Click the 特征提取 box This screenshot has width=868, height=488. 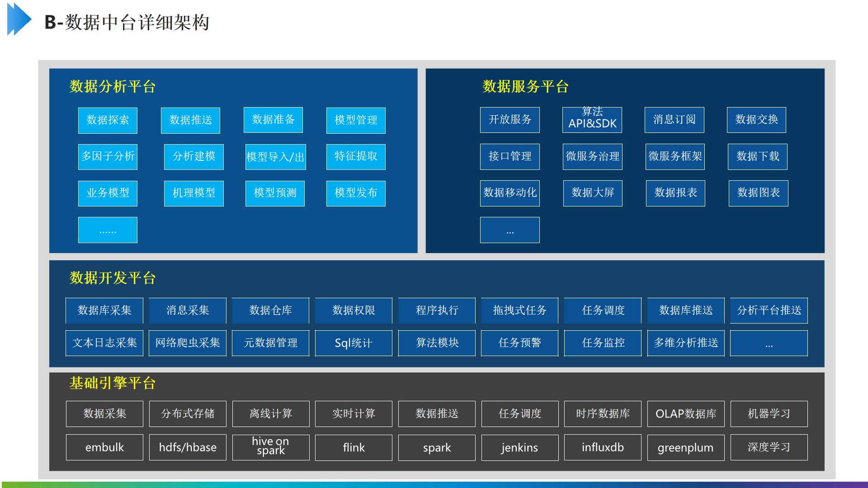pyautogui.click(x=356, y=157)
